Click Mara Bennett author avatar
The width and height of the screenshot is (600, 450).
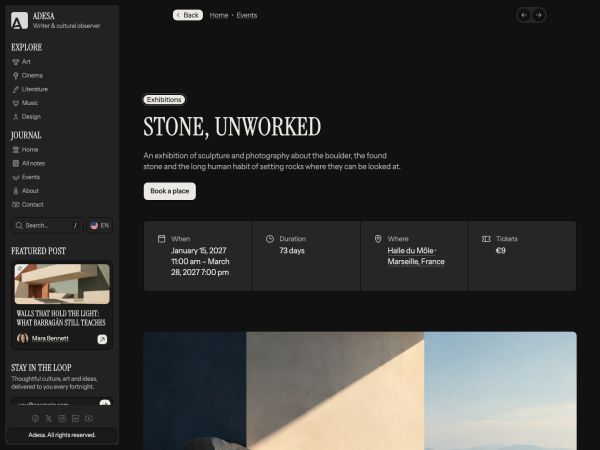[23, 338]
